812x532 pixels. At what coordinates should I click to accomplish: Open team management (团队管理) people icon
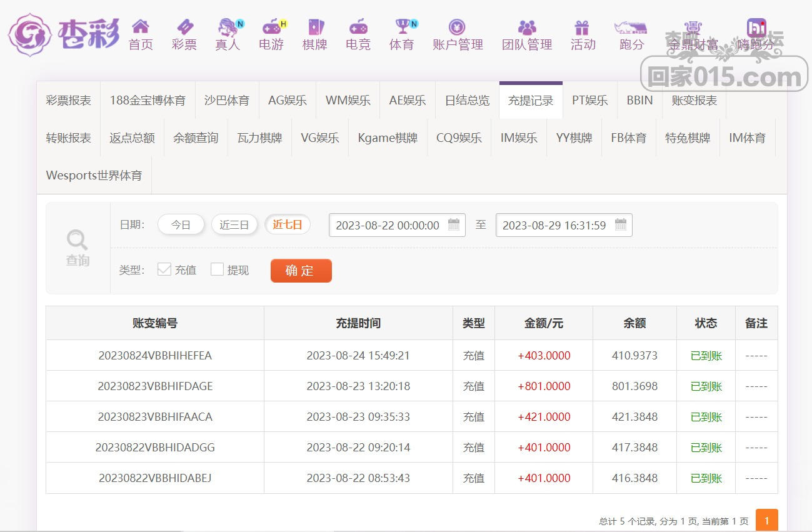527,27
